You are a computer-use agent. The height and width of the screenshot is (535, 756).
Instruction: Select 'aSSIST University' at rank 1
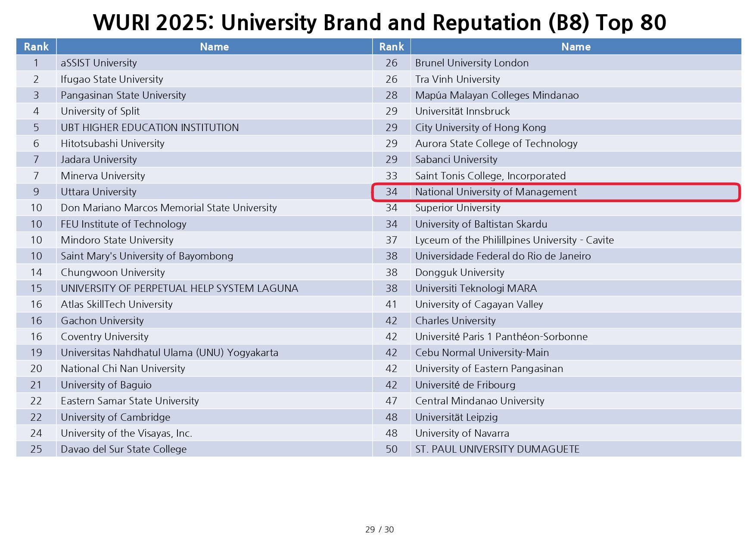[99, 63]
